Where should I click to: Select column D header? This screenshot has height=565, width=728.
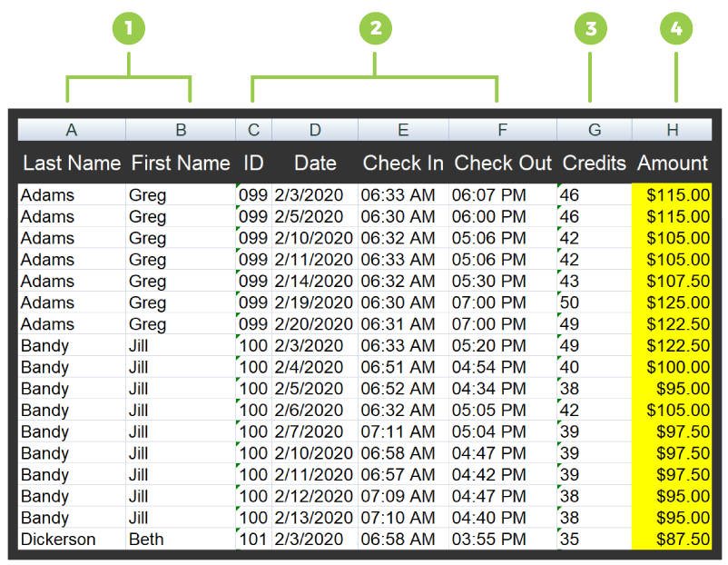[x=315, y=130]
